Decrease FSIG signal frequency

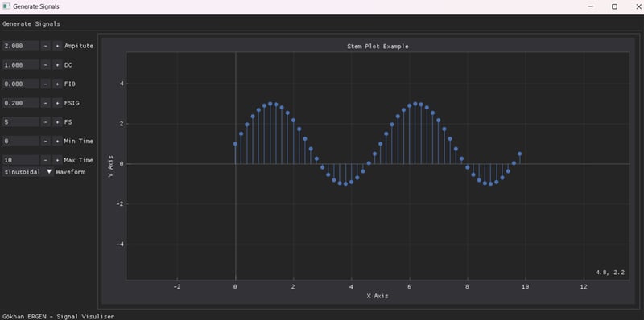click(x=46, y=103)
